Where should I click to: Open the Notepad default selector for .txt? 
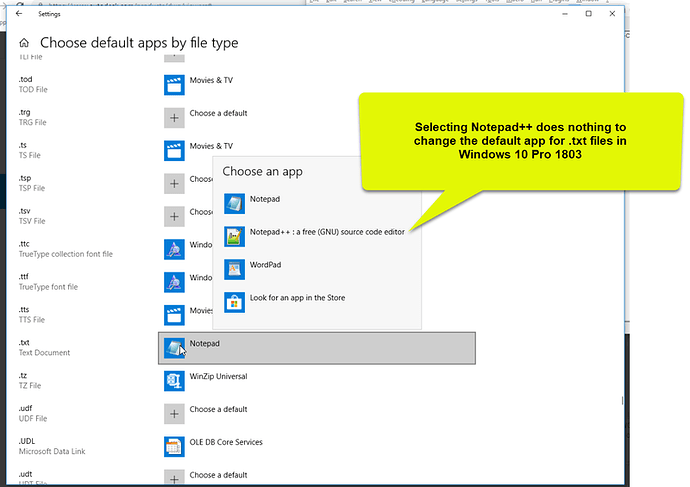point(317,348)
